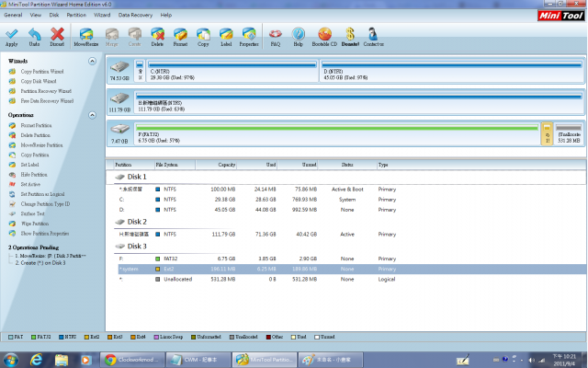Select C: NTFS partition bar in disk map

click(232, 70)
